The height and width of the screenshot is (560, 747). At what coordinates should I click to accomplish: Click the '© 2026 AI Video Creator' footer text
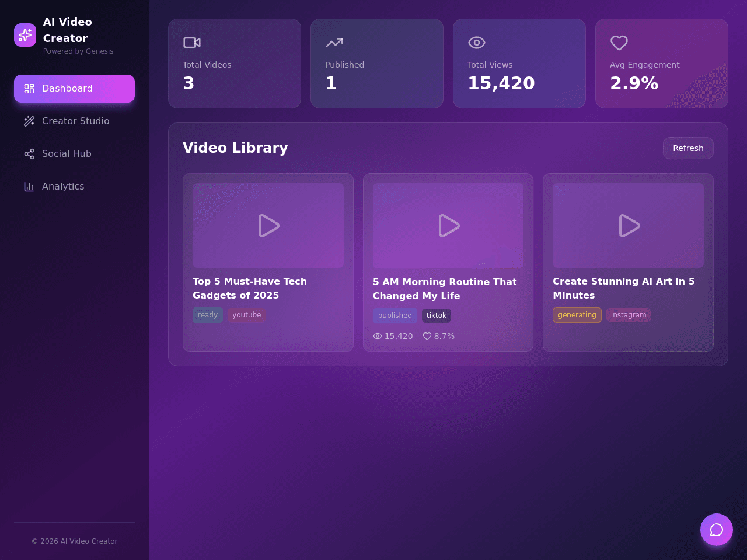pos(74,541)
